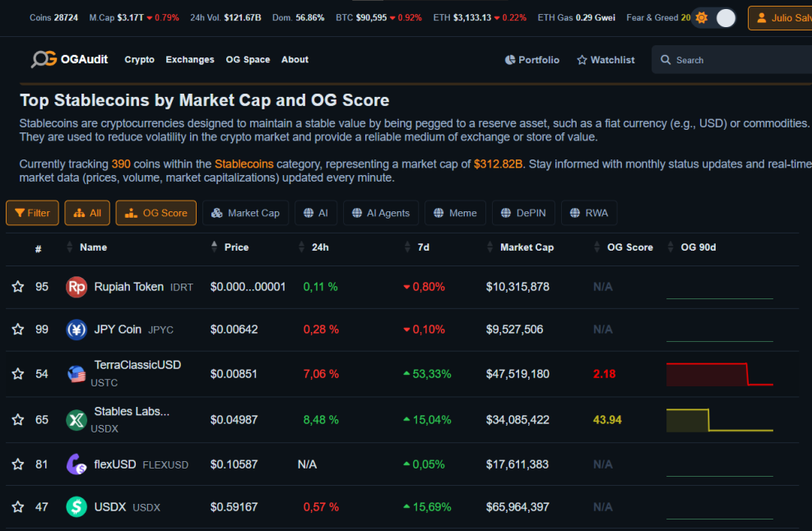Click the sun theme icon
The image size is (812, 531).
point(702,18)
